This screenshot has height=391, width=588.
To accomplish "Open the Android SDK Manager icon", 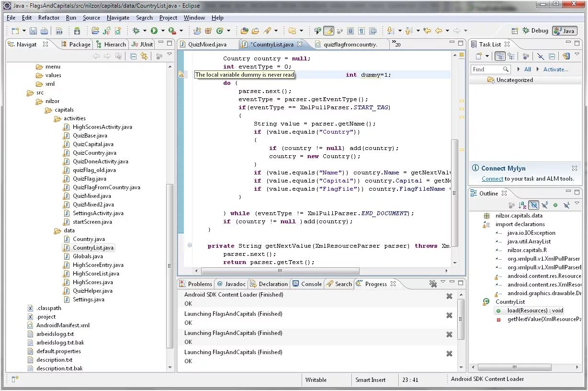I will pyautogui.click(x=77, y=31).
